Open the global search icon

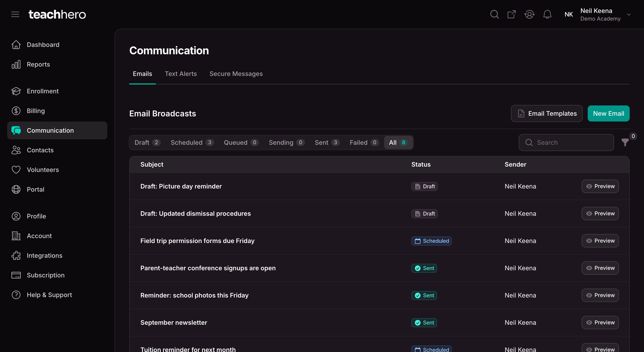click(x=494, y=14)
